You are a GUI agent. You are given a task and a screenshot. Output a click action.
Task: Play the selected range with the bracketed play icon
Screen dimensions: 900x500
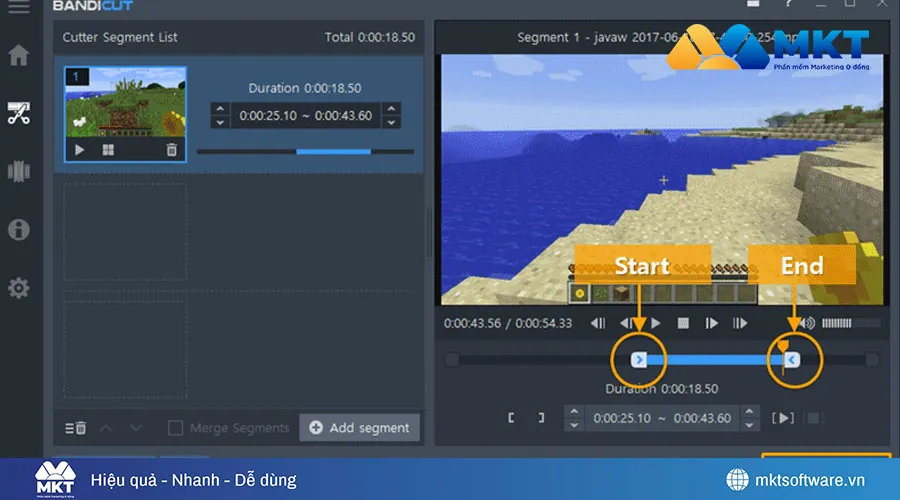point(783,418)
